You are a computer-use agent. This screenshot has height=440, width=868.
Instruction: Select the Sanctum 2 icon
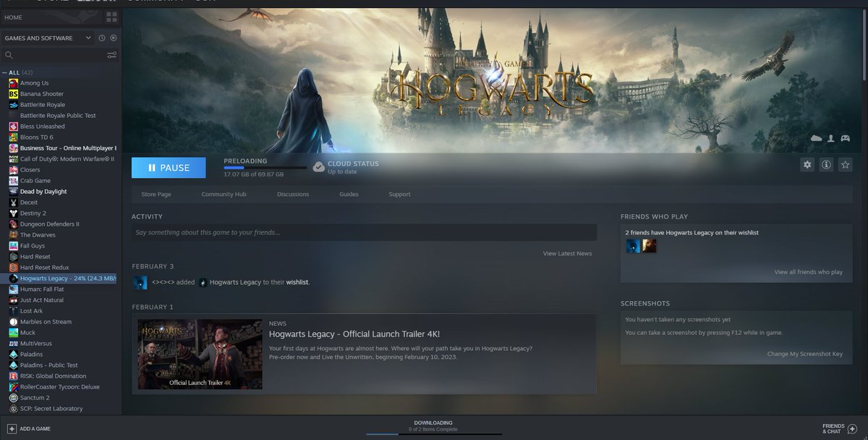[x=13, y=398]
